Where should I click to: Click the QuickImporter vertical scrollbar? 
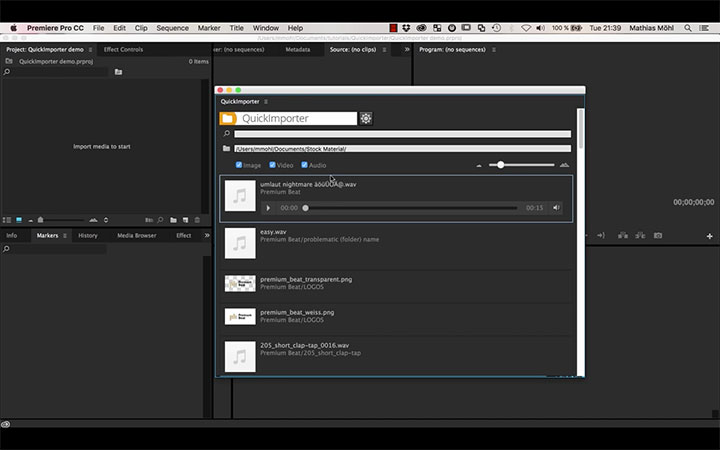coord(580,129)
